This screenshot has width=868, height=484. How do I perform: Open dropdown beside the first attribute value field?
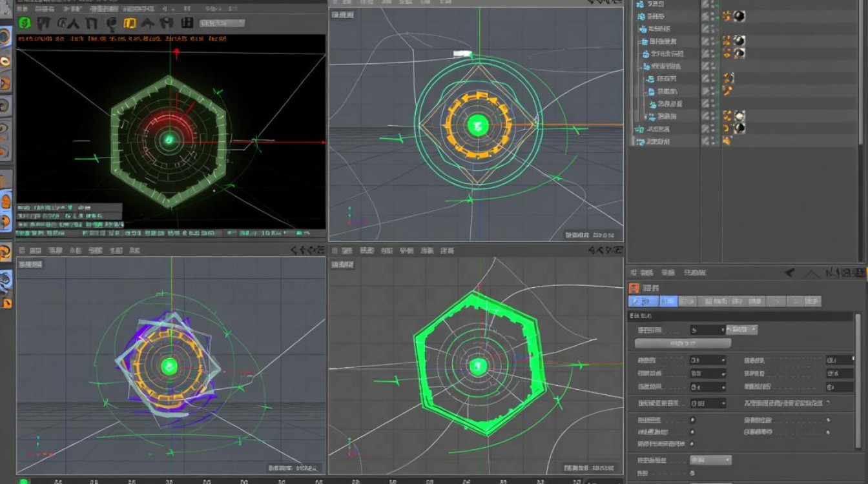tap(742, 329)
